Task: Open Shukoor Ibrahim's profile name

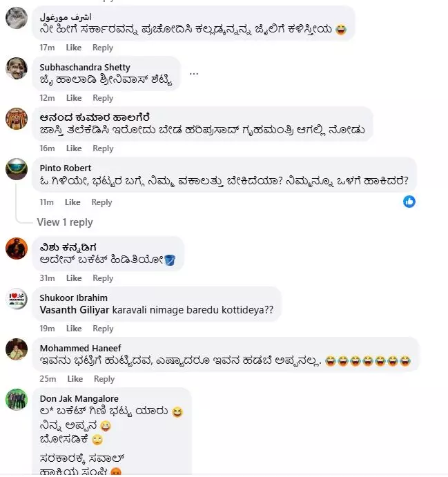Action: [x=74, y=298]
